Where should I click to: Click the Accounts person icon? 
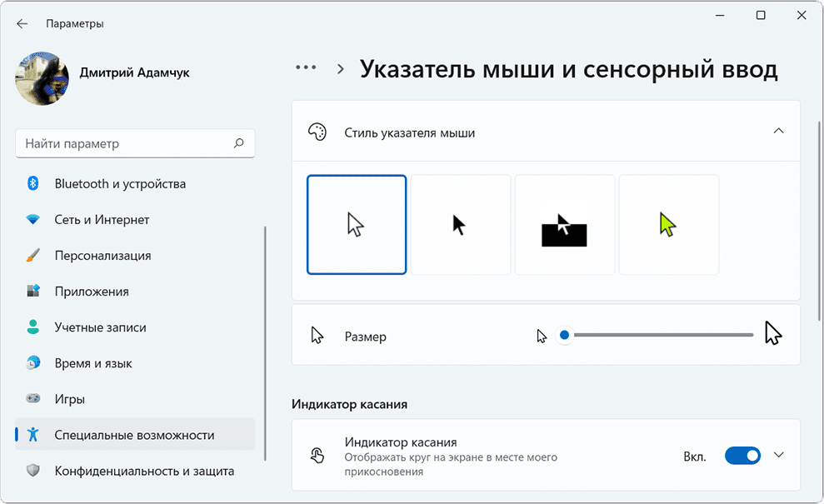tap(33, 327)
